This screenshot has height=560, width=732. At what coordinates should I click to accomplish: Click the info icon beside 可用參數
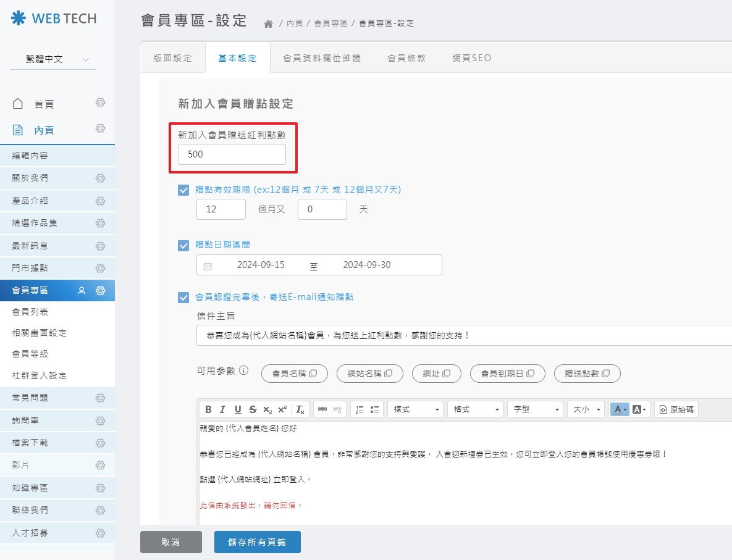pos(243,371)
